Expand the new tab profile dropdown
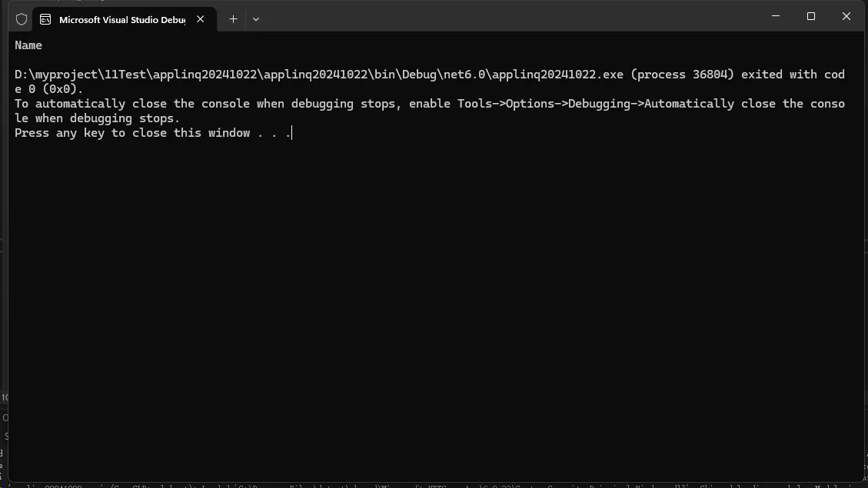Screen dimensions: 868x488 point(256,19)
